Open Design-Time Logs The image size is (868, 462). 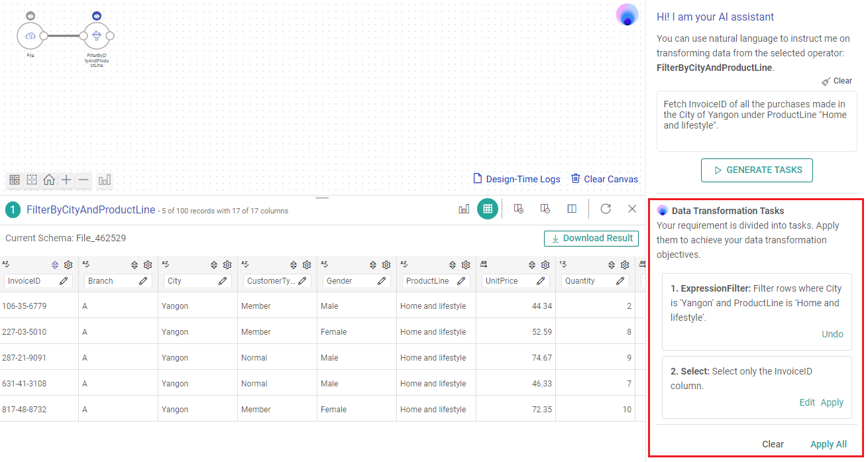pyautogui.click(x=517, y=179)
